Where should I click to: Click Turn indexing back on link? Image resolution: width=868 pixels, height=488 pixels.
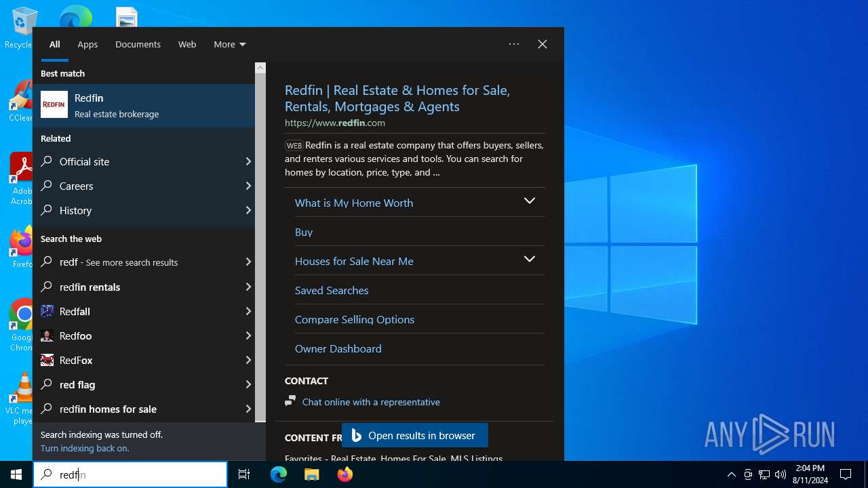[x=85, y=448]
